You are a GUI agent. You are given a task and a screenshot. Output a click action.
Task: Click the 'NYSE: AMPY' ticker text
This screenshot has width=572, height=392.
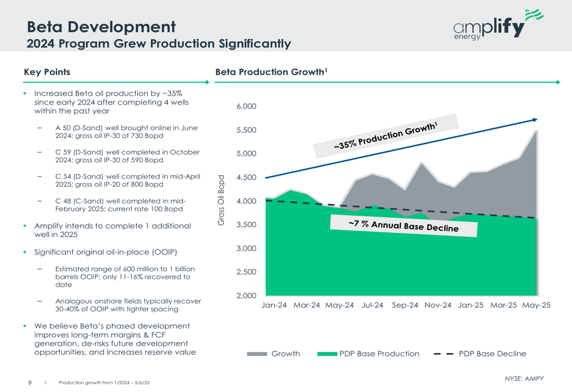click(x=524, y=379)
